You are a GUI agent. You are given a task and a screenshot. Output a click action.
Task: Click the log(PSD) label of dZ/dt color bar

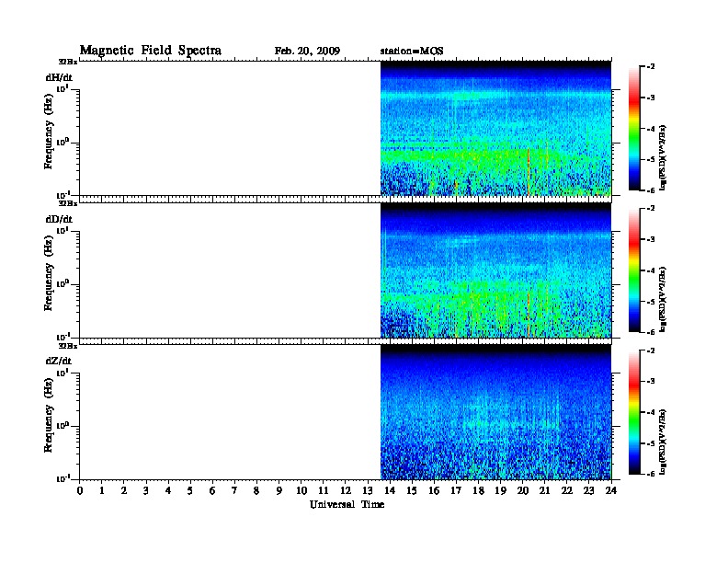[664, 442]
